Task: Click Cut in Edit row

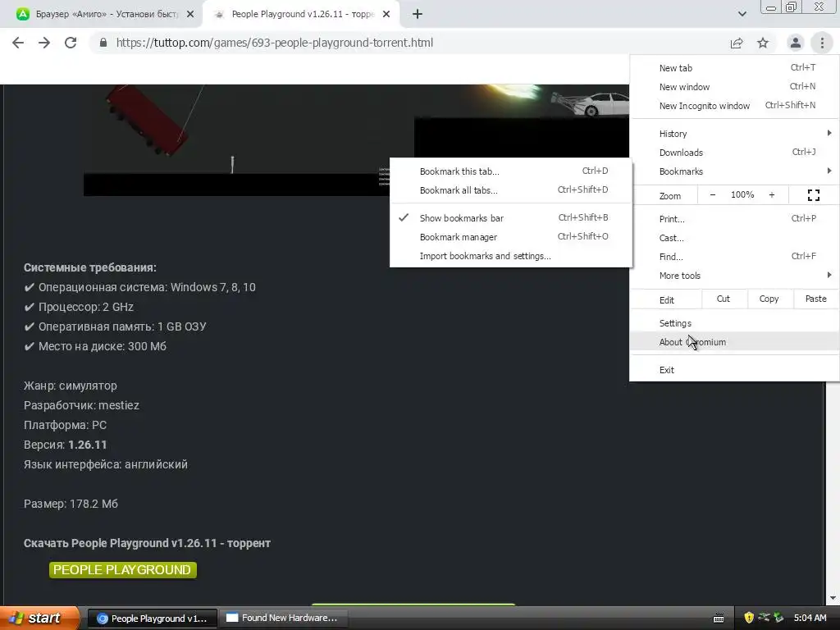Action: (x=724, y=299)
